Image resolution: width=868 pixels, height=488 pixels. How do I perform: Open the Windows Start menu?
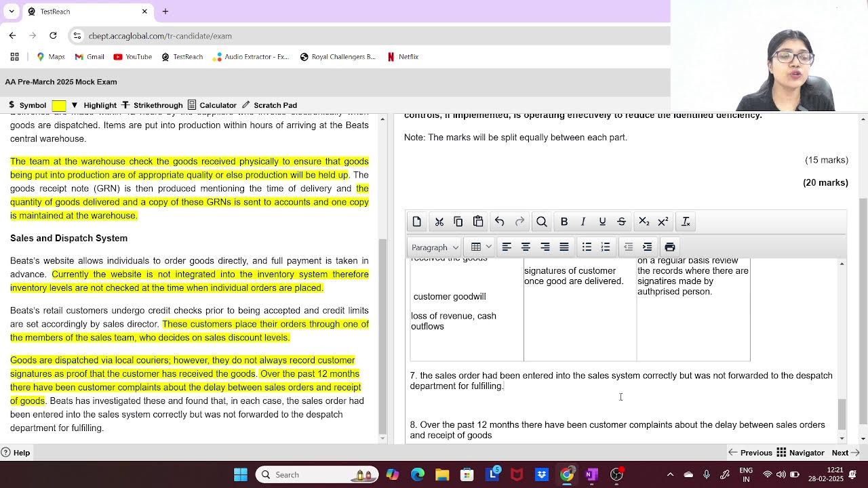click(241, 474)
